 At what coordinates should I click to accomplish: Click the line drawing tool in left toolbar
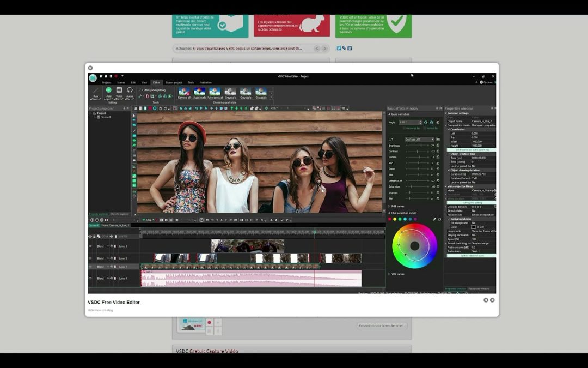[x=134, y=131]
